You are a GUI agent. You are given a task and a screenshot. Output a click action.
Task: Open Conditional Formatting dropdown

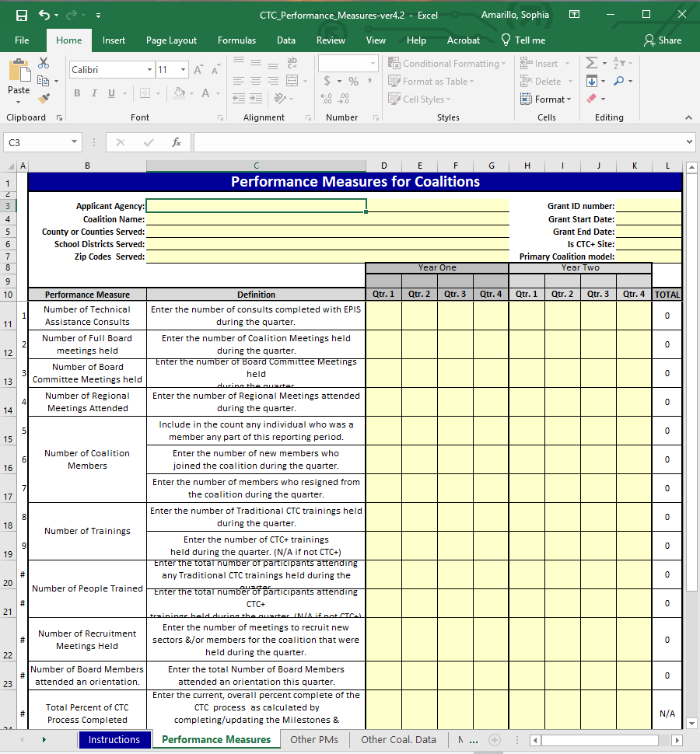click(x=447, y=64)
